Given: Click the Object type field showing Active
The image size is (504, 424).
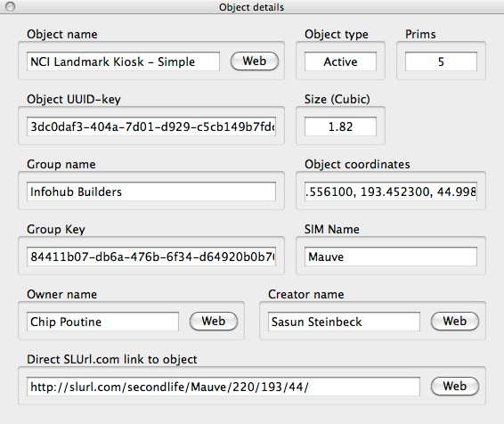Looking at the screenshot, I should [x=340, y=61].
